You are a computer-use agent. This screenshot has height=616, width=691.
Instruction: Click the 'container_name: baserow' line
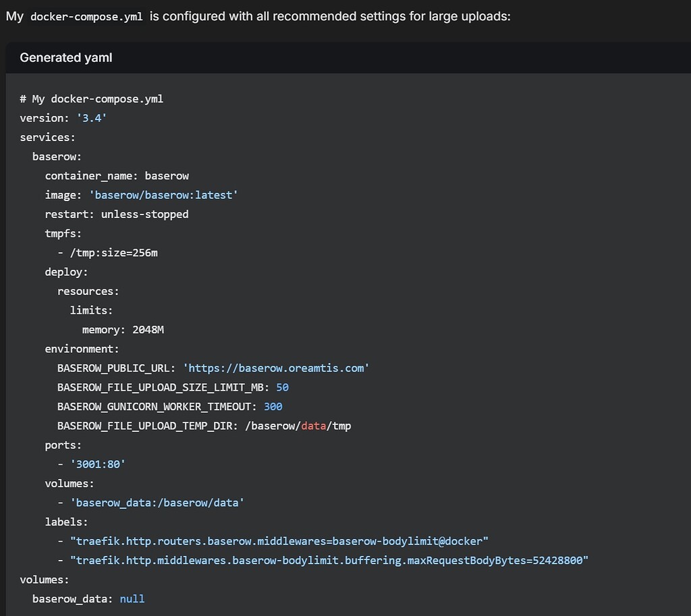(117, 176)
